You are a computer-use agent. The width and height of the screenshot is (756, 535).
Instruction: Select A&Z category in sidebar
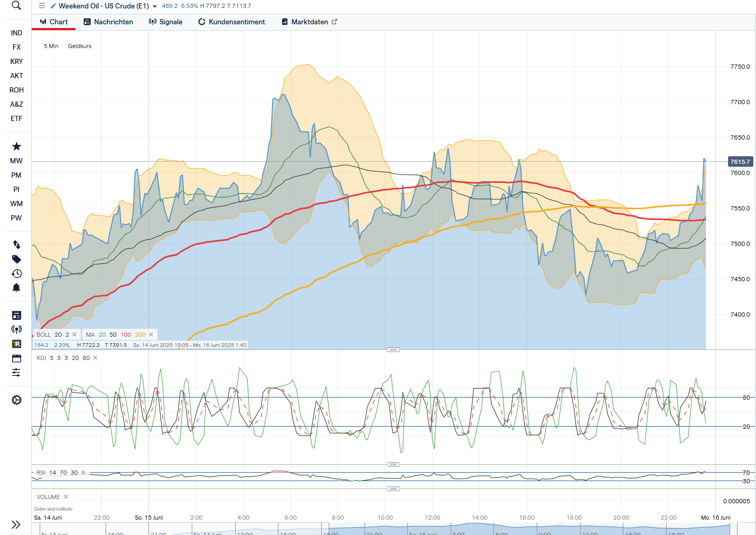point(16,104)
